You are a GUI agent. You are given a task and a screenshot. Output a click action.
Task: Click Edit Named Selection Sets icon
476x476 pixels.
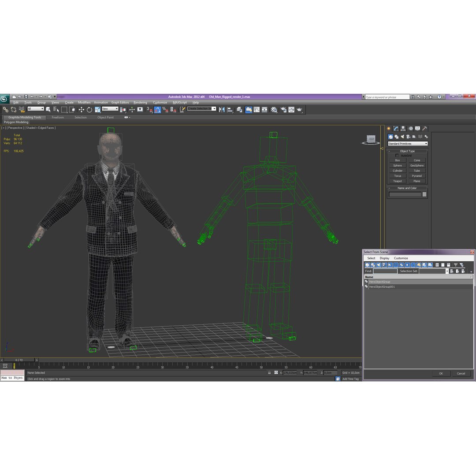pyautogui.click(x=182, y=110)
